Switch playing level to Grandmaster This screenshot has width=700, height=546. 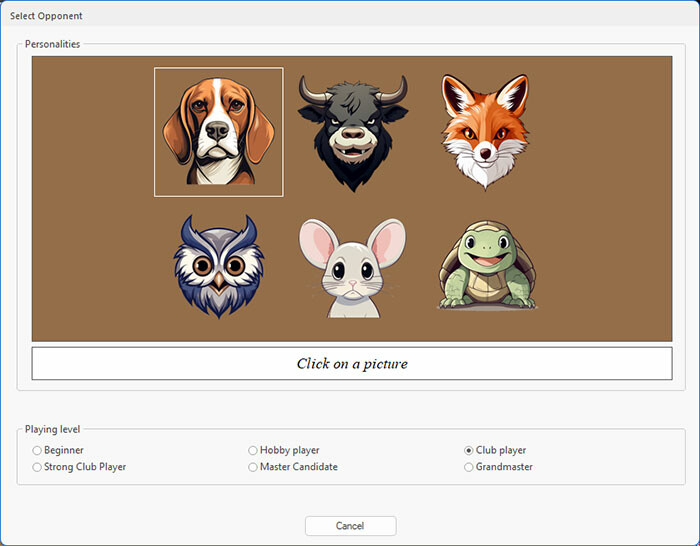coord(469,467)
